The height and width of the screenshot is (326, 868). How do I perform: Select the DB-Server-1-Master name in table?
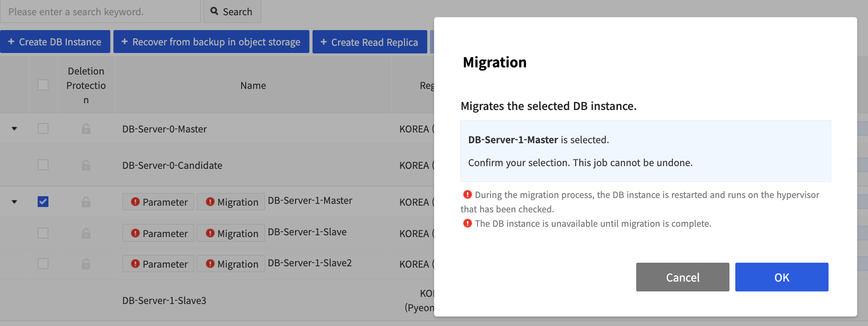[x=310, y=200]
